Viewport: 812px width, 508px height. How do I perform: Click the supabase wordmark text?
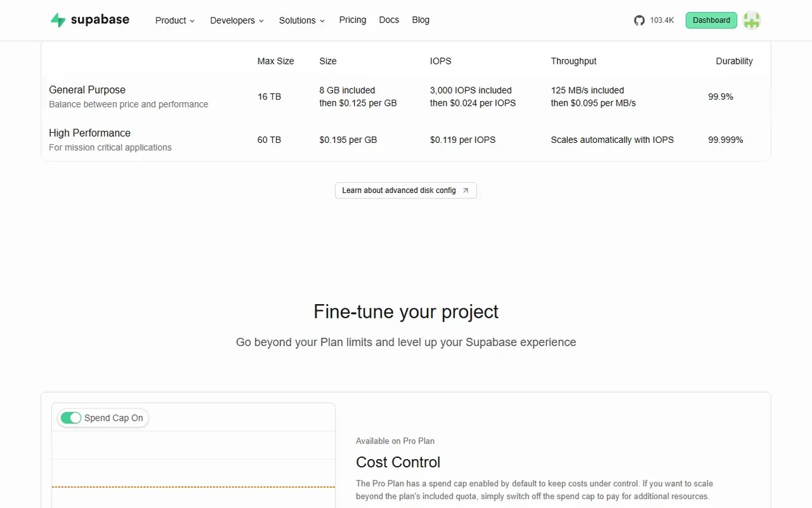pos(100,20)
